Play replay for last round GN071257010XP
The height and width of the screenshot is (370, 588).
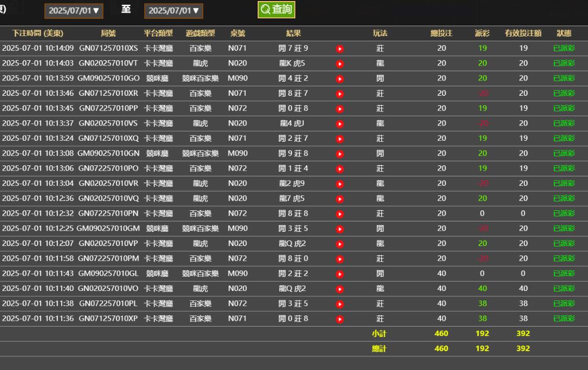(x=340, y=319)
